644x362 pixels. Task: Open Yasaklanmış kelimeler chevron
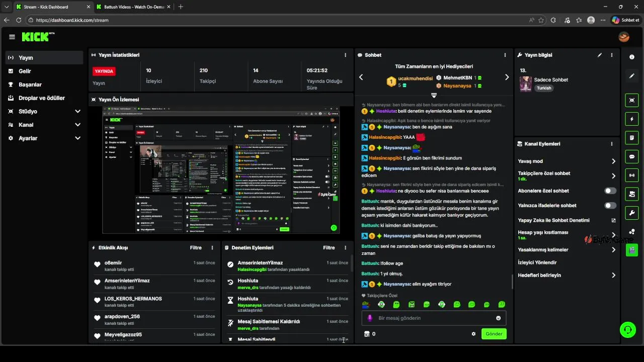click(x=613, y=250)
